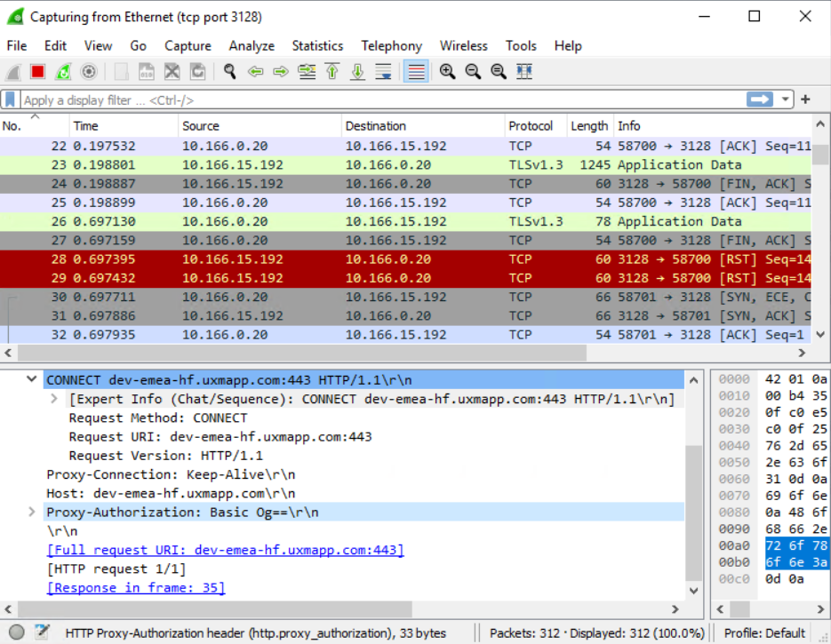Click the expert information status indicator
The image size is (831, 644).
pyautogui.click(x=16, y=632)
